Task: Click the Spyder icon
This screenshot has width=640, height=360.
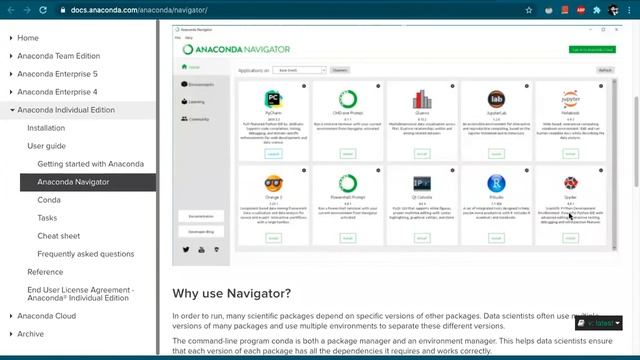Action: tap(571, 183)
